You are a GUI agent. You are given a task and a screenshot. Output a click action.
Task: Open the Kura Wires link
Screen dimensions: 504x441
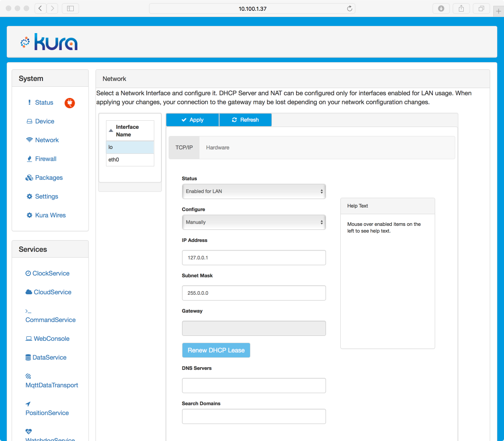[x=51, y=215]
